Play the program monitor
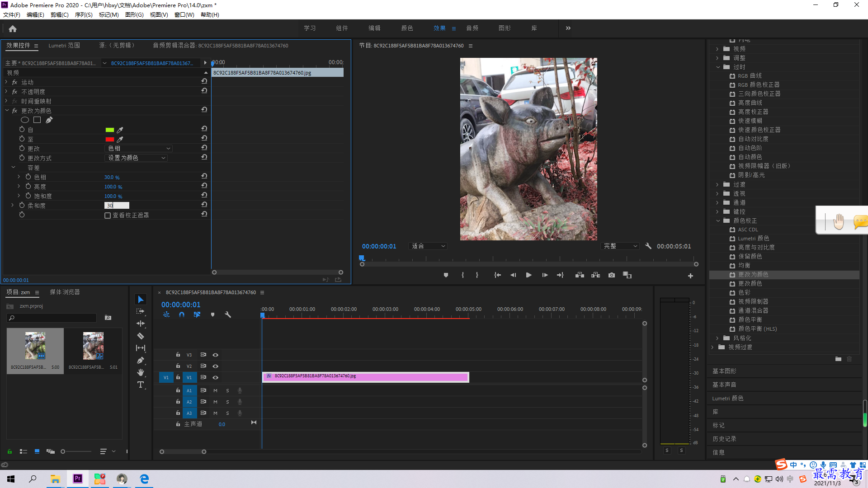The height and width of the screenshot is (488, 868). [x=528, y=275]
